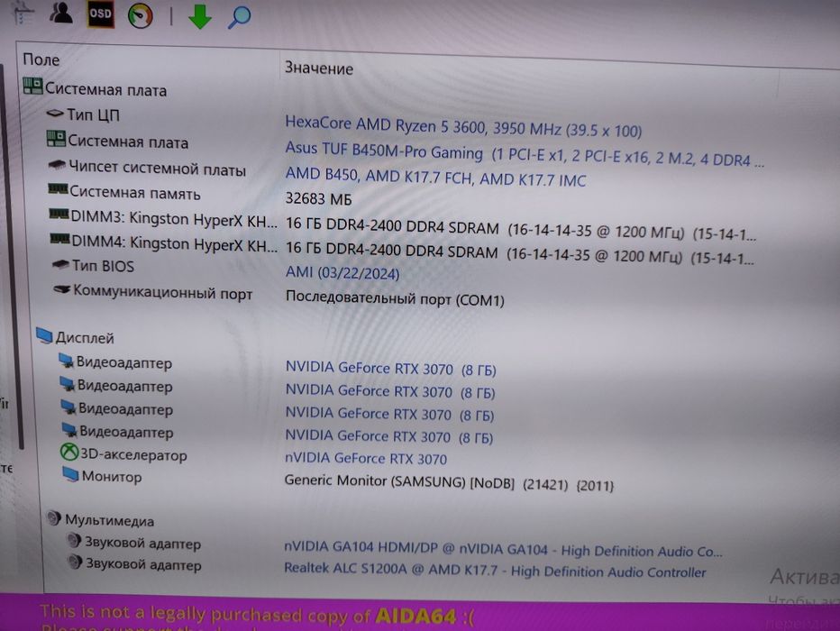840x631 pixels.
Task: Select the Системная плата group heading label
Action: [x=105, y=90]
